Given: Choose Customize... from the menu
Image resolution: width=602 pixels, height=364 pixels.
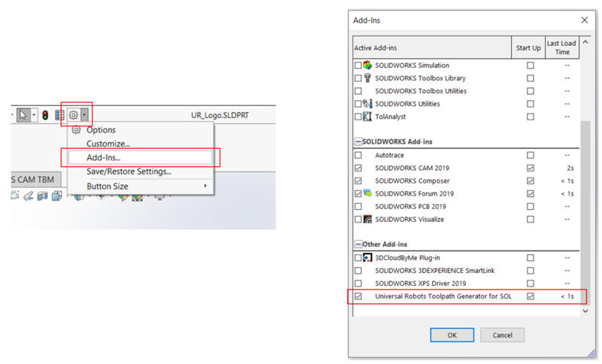Looking at the screenshot, I should click(108, 144).
